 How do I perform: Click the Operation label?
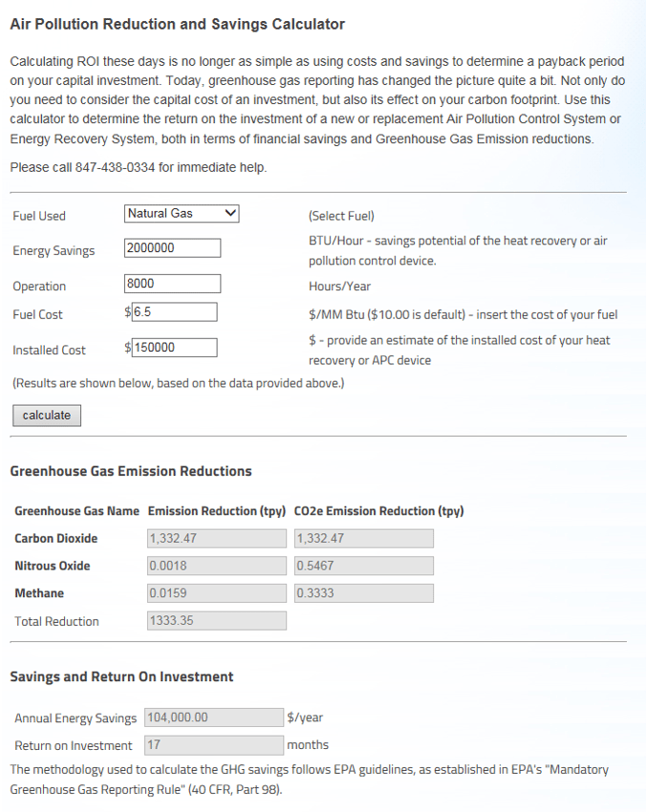(39, 287)
